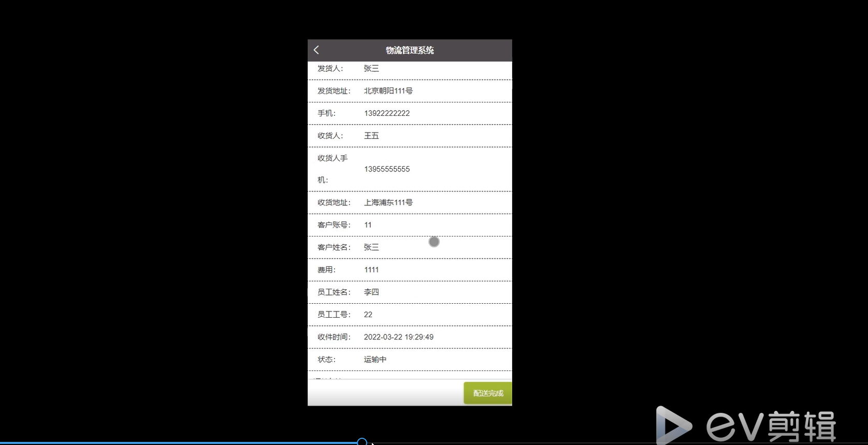Click the 配送完成 button

(x=488, y=393)
